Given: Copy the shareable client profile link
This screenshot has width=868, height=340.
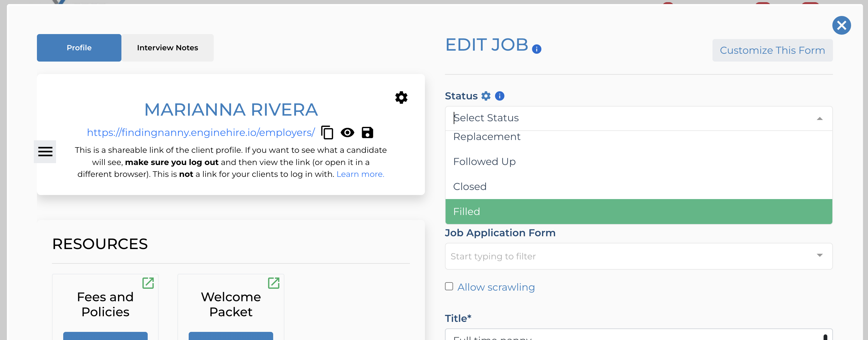Looking at the screenshot, I should click(x=327, y=132).
